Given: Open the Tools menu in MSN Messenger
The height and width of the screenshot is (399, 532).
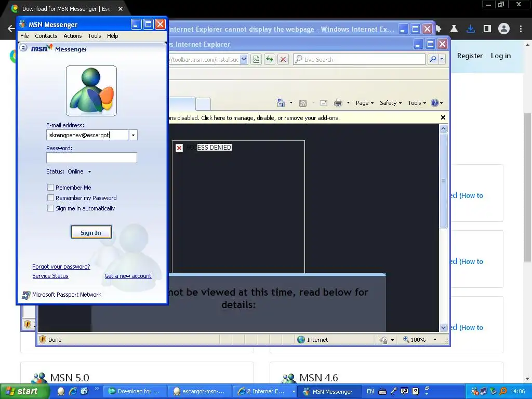Looking at the screenshot, I should click(x=95, y=36).
